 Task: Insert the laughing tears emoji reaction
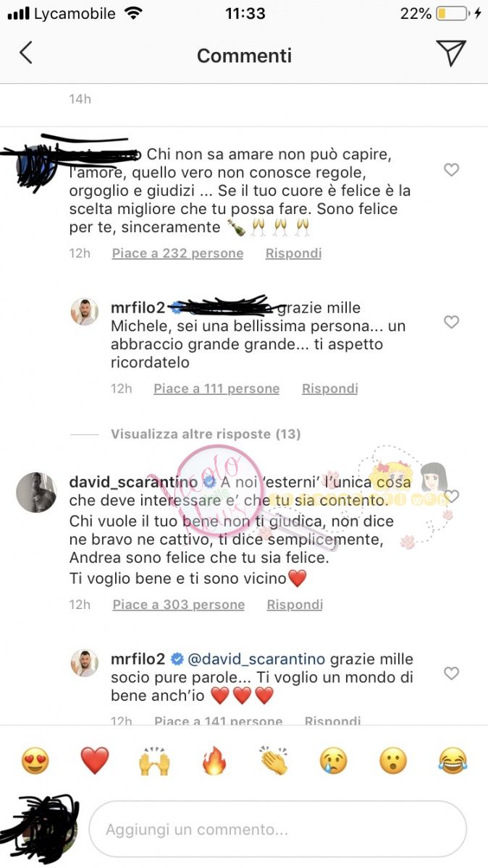453,761
